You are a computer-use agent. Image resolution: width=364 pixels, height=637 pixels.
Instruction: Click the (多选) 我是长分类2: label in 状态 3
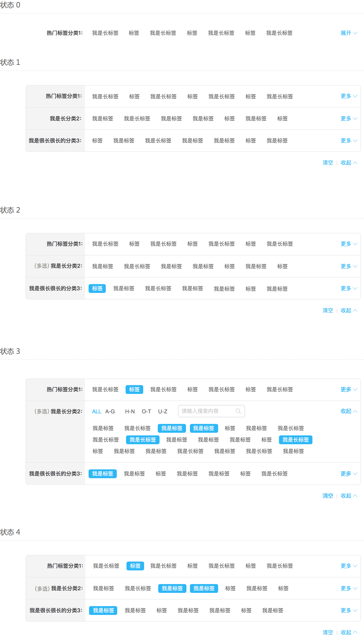[x=58, y=412]
